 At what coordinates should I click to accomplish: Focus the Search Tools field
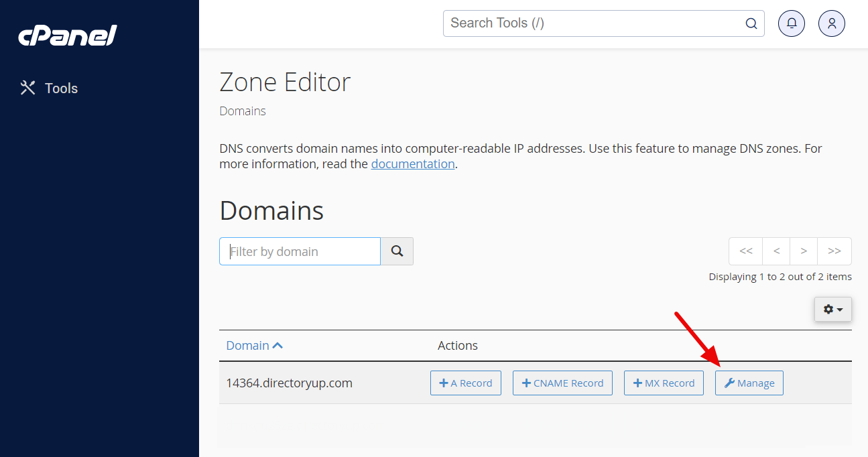click(603, 23)
